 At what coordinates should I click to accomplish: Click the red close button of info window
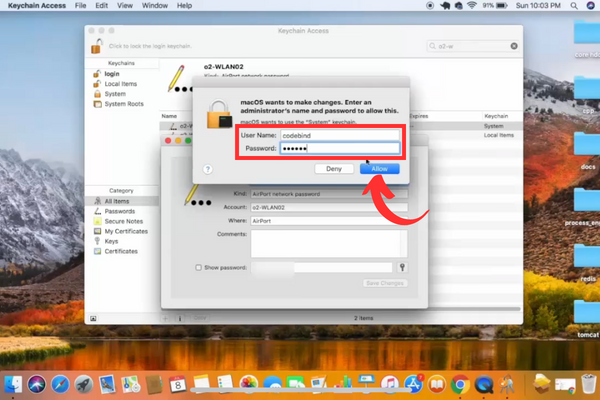(168, 140)
